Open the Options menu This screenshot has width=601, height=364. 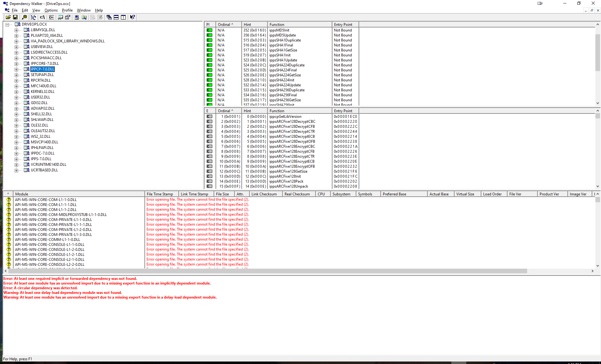tap(51, 10)
